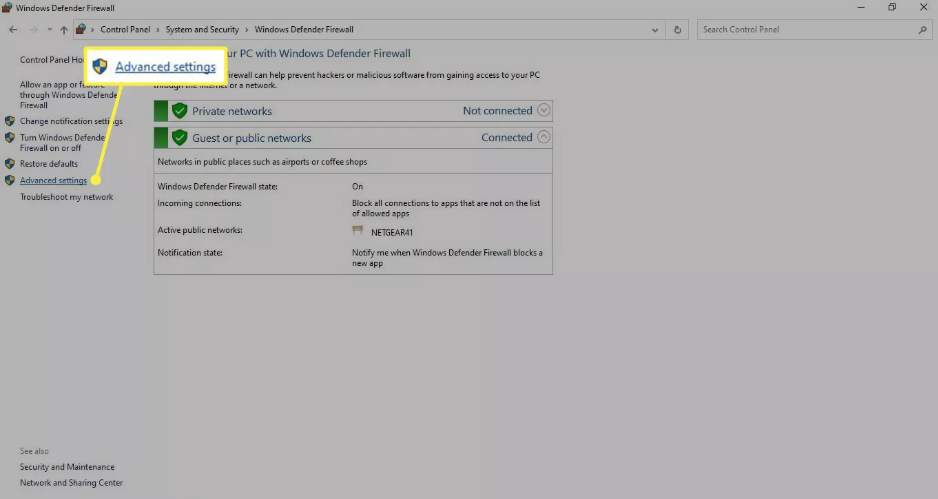This screenshot has width=938, height=499.
Task: Click the Control Panel icon in address bar
Action: point(81,29)
